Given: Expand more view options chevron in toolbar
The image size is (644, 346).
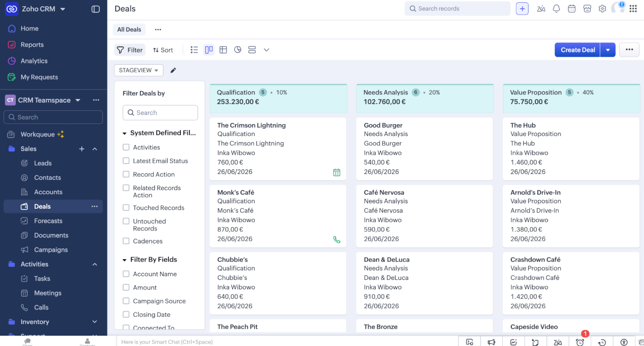Looking at the screenshot, I should click(x=267, y=50).
